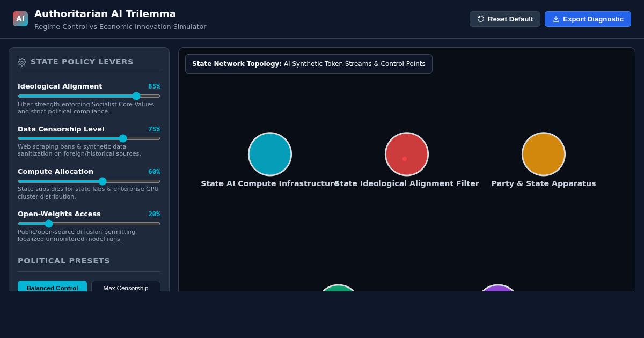
Task: Select the Party & State Apparatus node
Action: 544,154
